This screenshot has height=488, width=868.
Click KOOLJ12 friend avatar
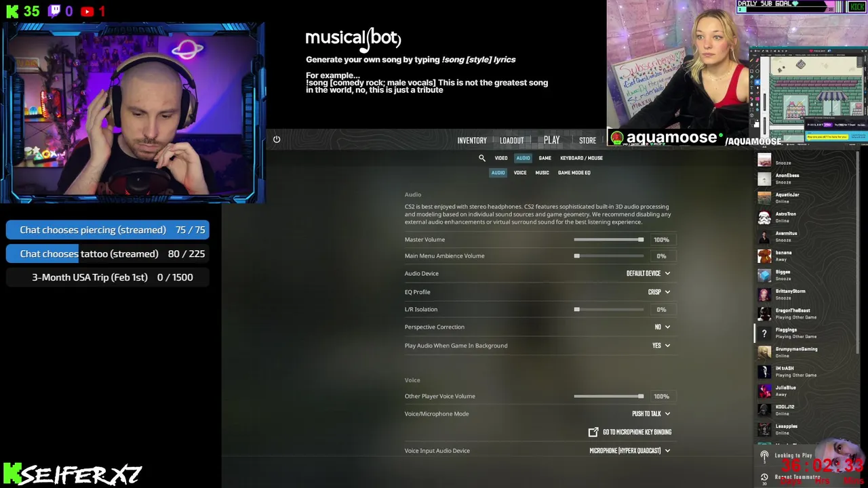click(764, 411)
